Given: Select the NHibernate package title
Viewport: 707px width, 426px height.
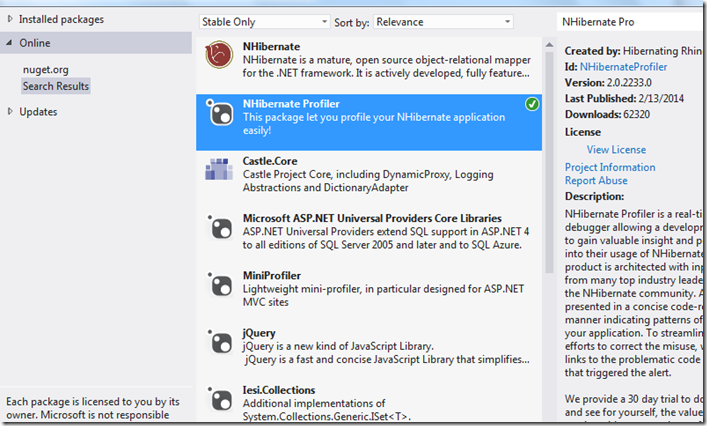Looking at the screenshot, I should point(271,46).
